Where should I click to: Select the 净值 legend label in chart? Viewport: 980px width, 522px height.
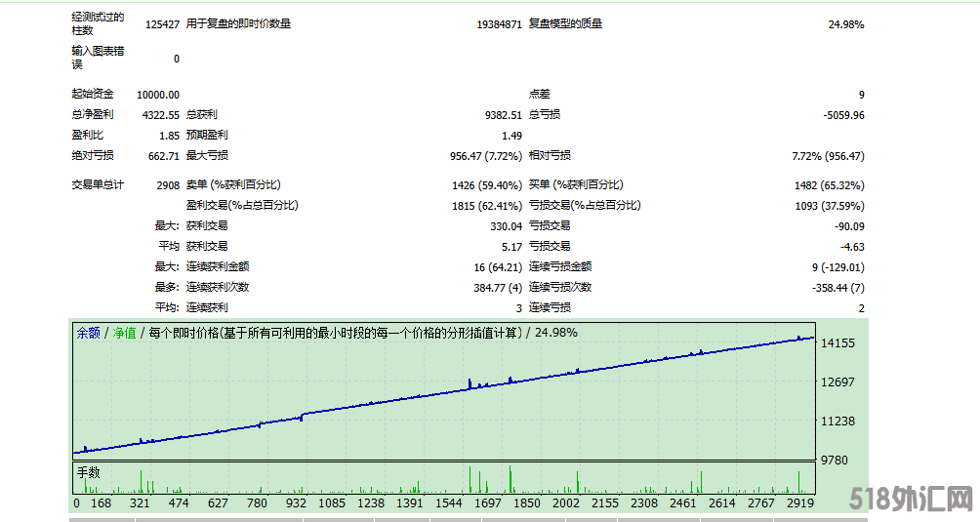pos(124,333)
